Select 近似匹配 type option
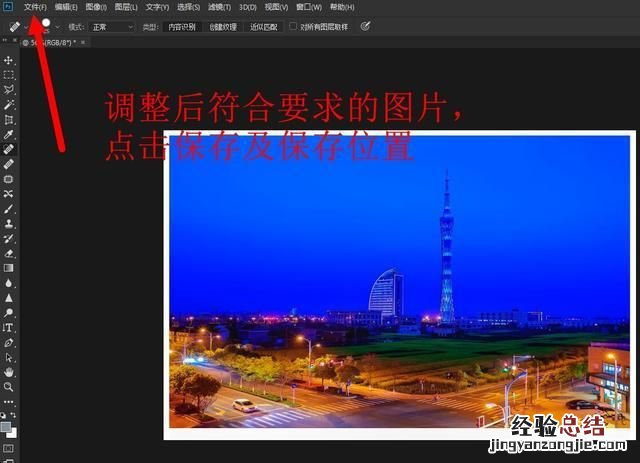The image size is (640, 463). pos(264,27)
